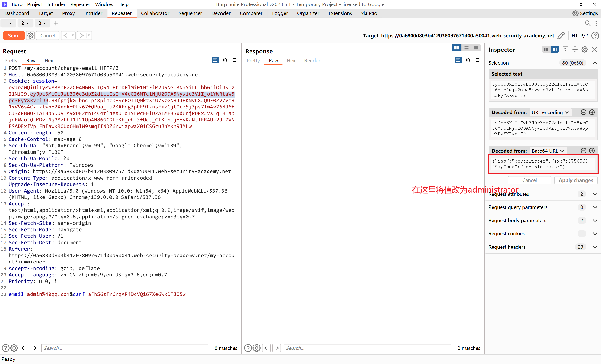Viewport: 601px width, 364px height.
Task: Open Repeater send options gear icon
Action: click(x=30, y=36)
